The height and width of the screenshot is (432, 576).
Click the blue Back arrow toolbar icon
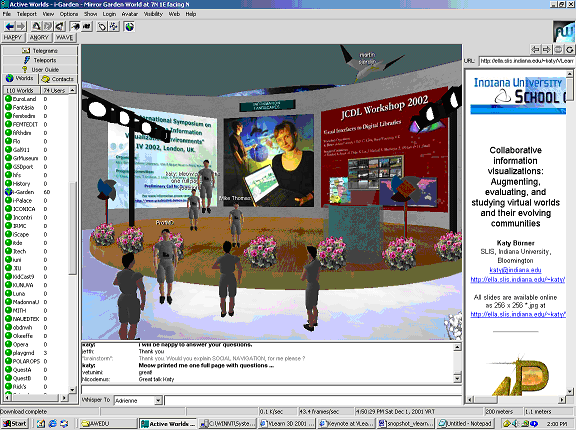[x=10, y=26]
